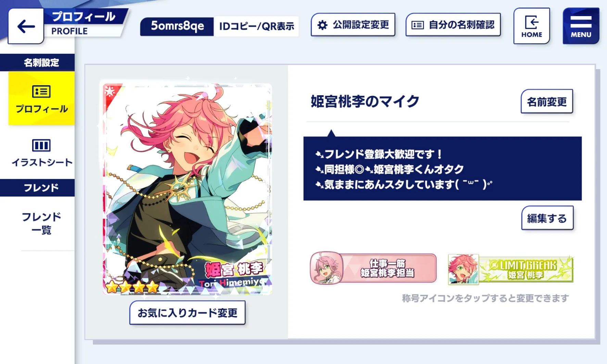Tap the pink 仕事一筋 姫宮桃李担当 title icon
Viewport: 607px width, 364px height.
tap(373, 268)
